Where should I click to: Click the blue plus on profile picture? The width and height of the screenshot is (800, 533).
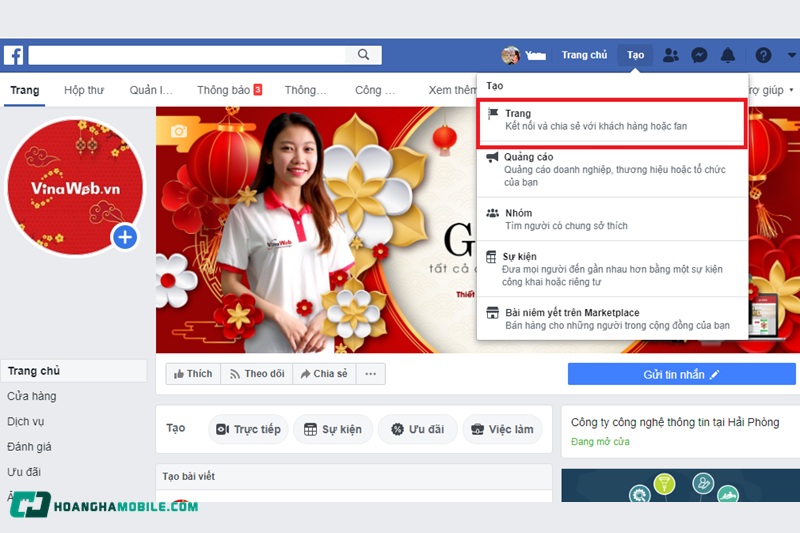pos(125,237)
